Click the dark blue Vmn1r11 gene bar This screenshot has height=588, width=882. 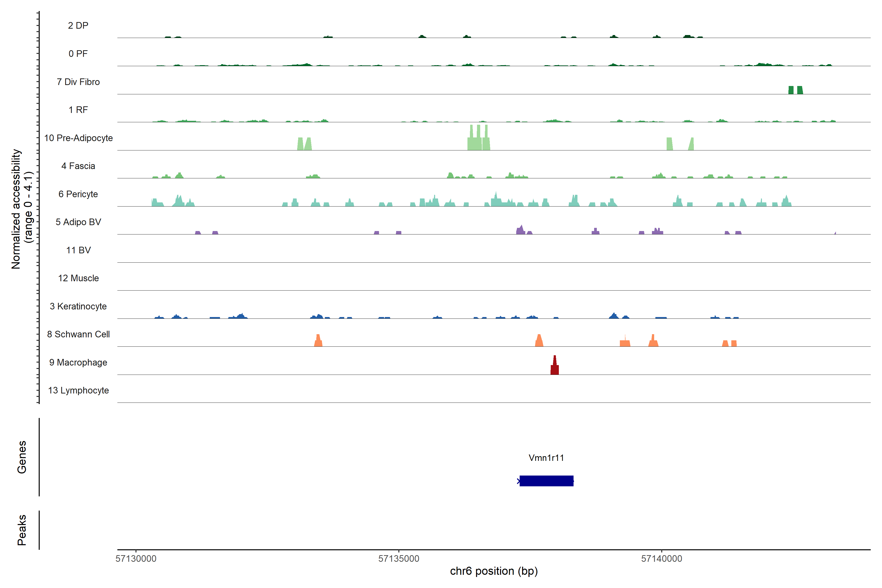(x=546, y=481)
